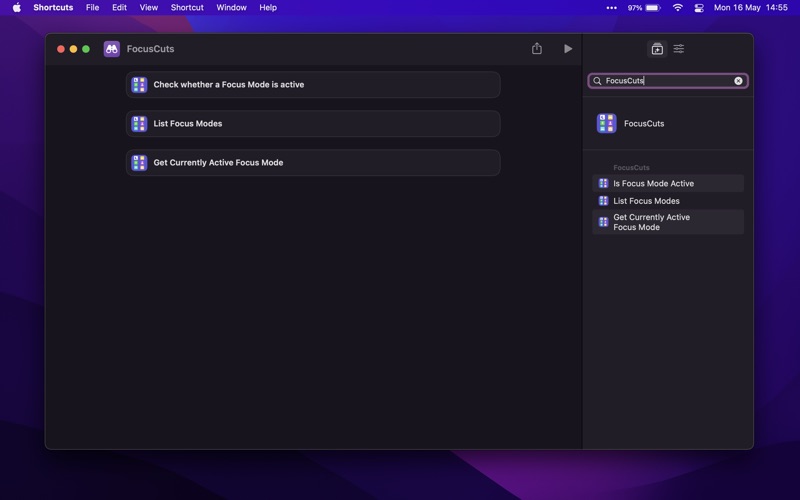Viewport: 800px width, 500px height.
Task: Open the share button in the title bar
Action: pyautogui.click(x=537, y=48)
